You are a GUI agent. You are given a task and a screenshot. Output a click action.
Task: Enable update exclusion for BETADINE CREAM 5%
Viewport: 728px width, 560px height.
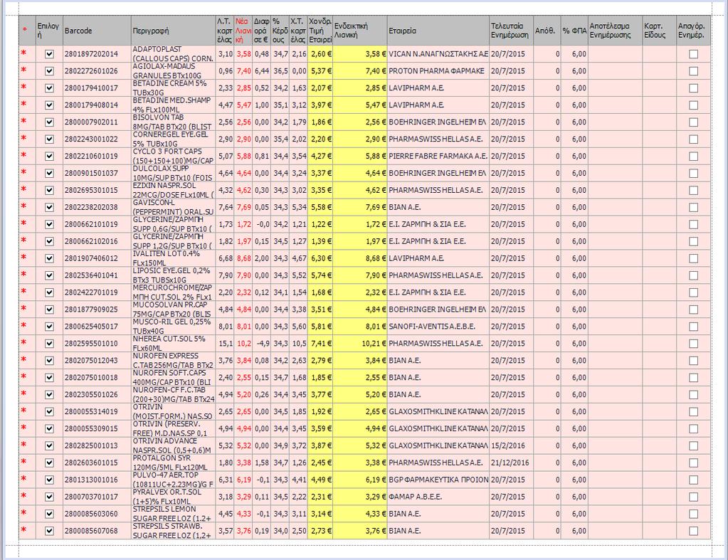pos(694,88)
